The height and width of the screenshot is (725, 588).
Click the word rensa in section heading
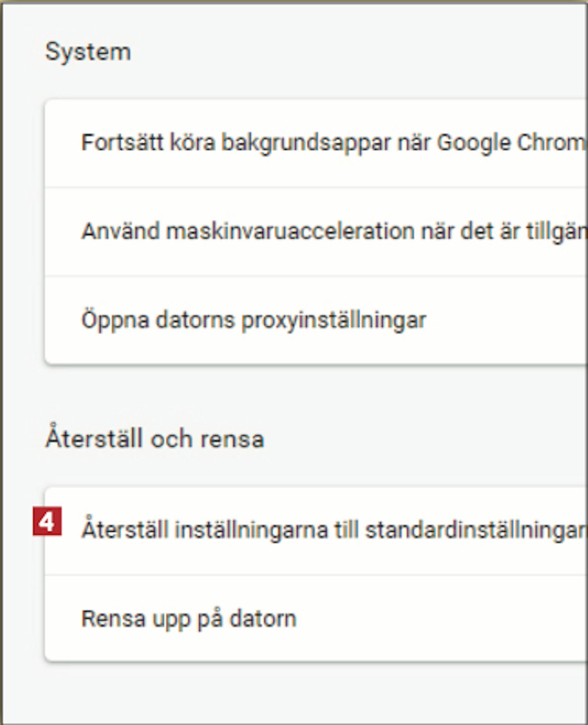click(x=232, y=439)
